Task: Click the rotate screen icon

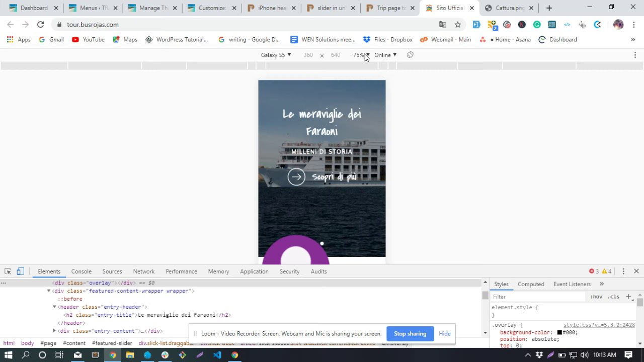Action: [x=410, y=55]
